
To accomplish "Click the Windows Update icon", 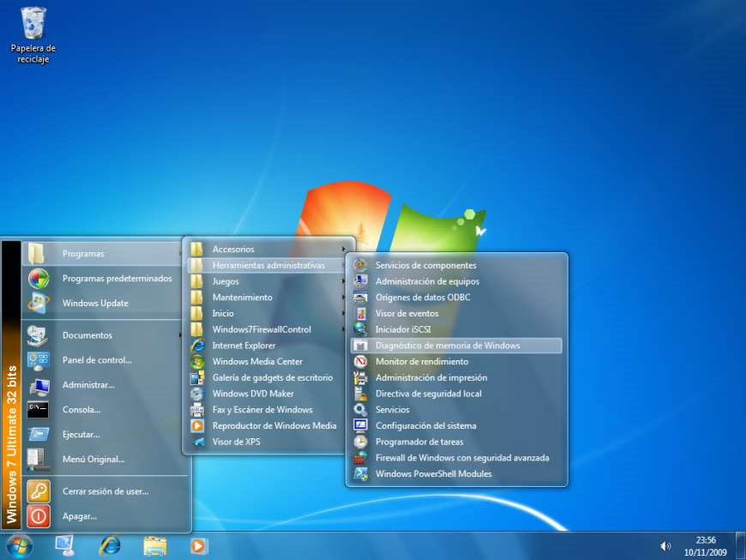I will pyautogui.click(x=39, y=303).
